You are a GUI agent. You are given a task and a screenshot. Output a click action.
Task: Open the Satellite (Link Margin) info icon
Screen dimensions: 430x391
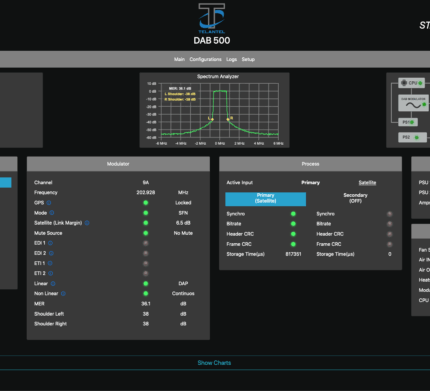(x=87, y=223)
